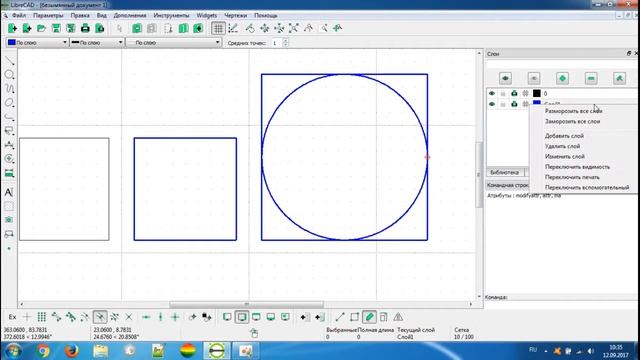Viewport: 640px width, 360px height.
Task: Click the middle points number field
Action: point(276,42)
